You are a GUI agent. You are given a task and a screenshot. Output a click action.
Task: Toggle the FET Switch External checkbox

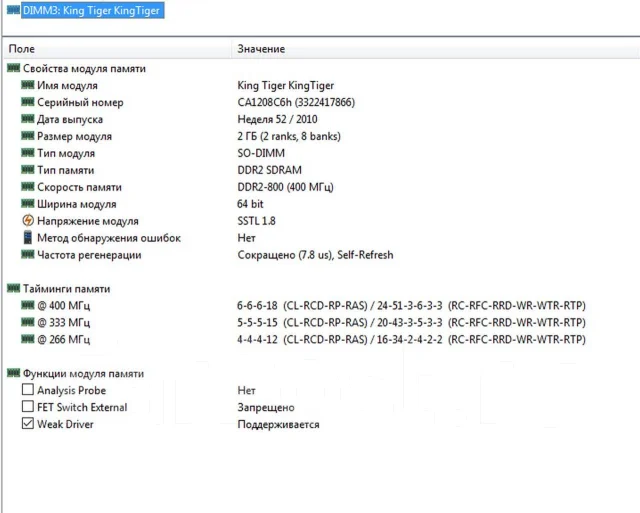click(28, 406)
